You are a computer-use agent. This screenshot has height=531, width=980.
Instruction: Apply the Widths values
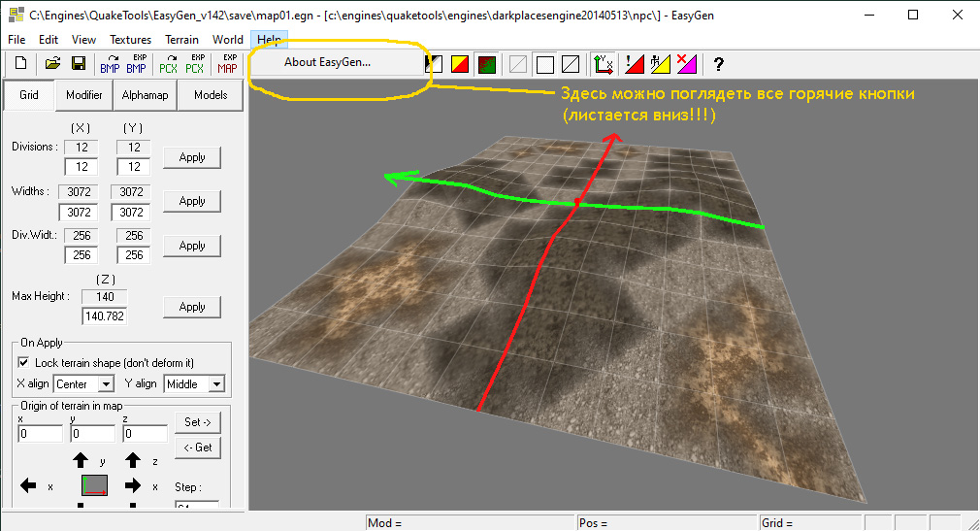[x=192, y=201]
